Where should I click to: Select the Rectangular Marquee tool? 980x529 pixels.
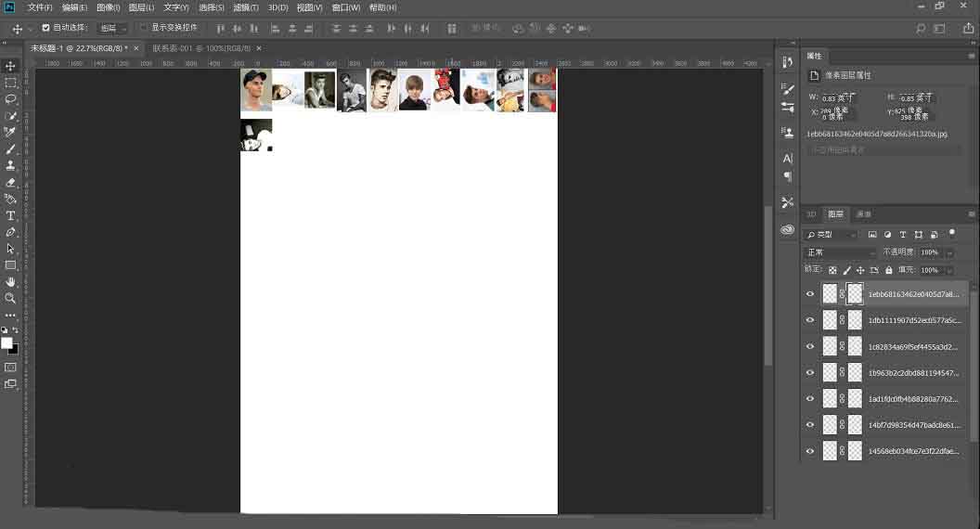[10, 84]
